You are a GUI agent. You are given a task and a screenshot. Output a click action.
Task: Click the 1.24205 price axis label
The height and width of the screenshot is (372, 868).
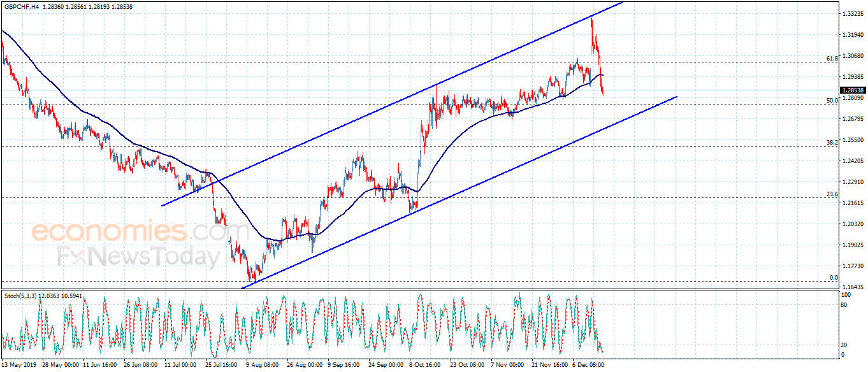tap(852, 161)
